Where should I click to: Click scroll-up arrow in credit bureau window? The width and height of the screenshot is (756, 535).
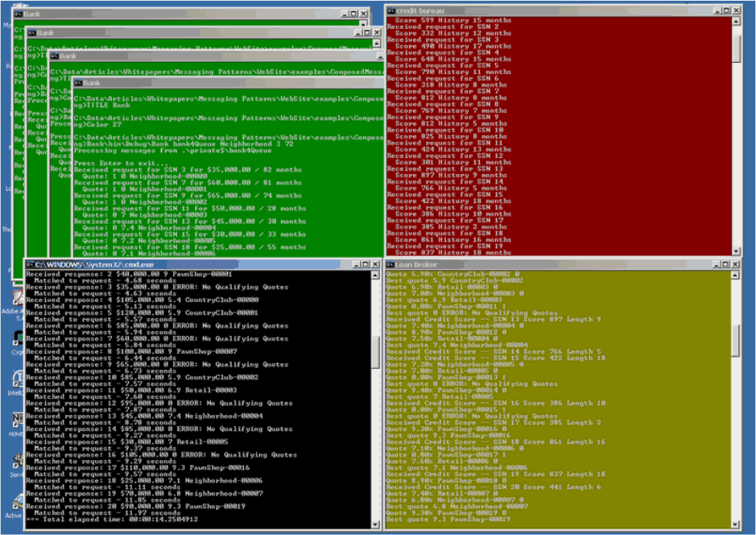[x=736, y=21]
